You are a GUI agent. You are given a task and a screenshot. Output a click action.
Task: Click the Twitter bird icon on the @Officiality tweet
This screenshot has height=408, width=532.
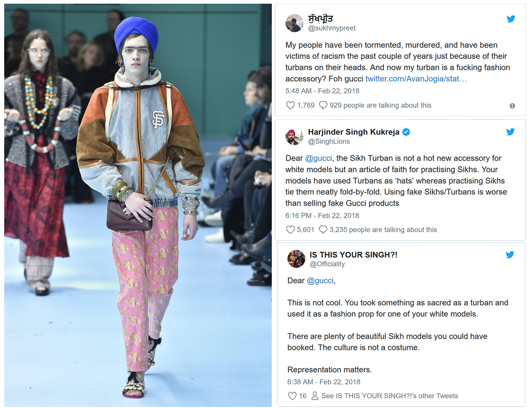click(509, 254)
